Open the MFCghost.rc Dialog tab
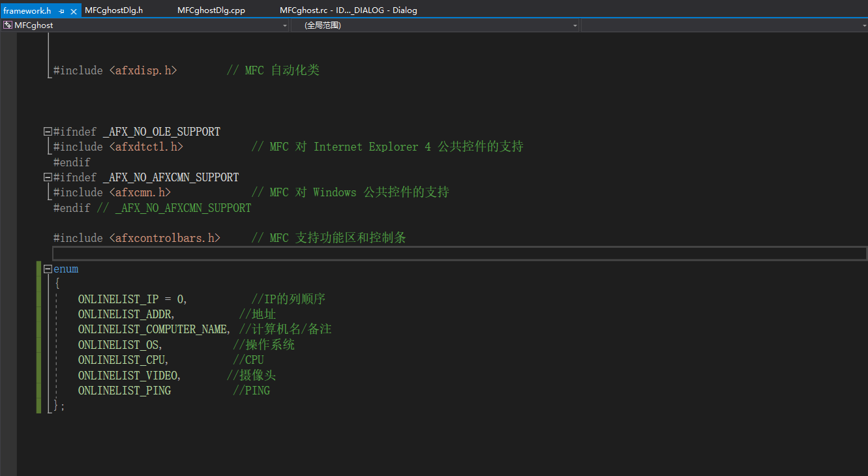 click(348, 10)
